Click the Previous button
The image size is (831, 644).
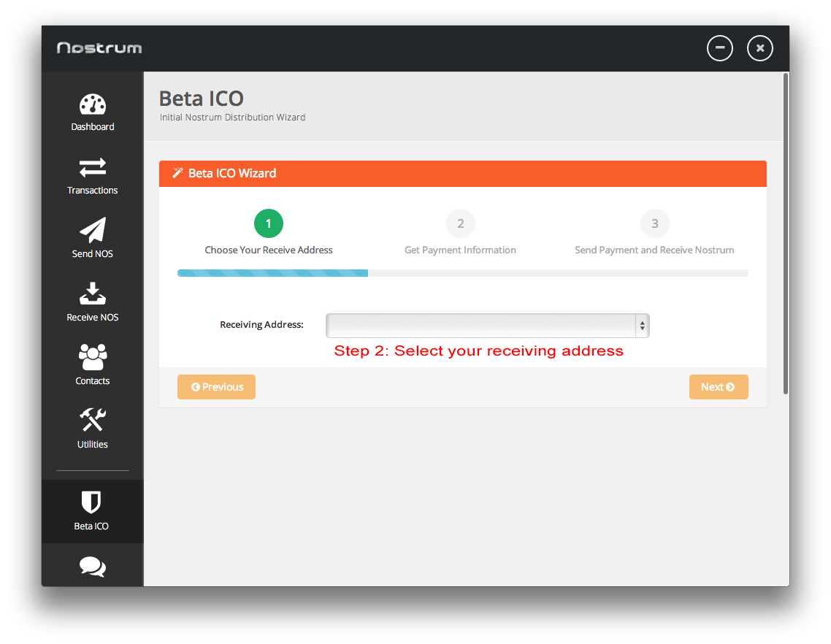click(216, 387)
